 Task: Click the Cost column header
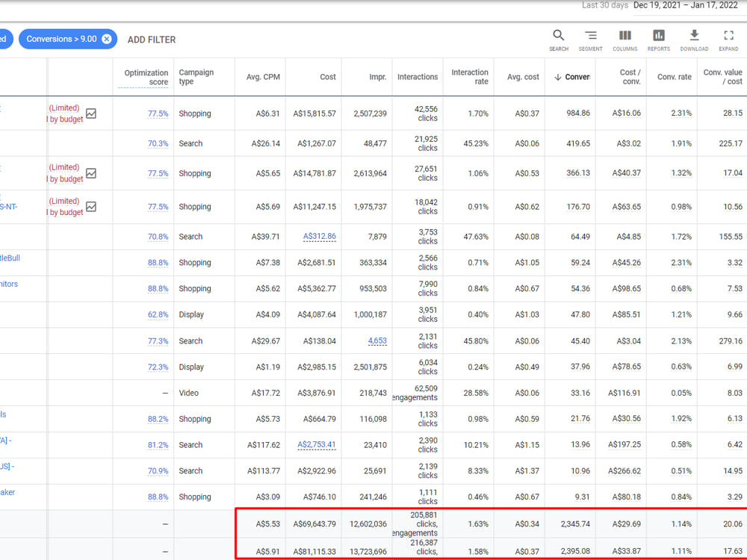point(328,77)
